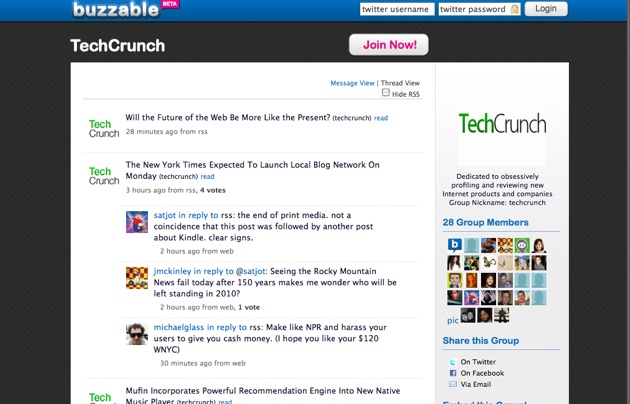Screen dimensions: 630x404
Task: Open jmckinley's checkered avatar picture
Action: (137, 278)
